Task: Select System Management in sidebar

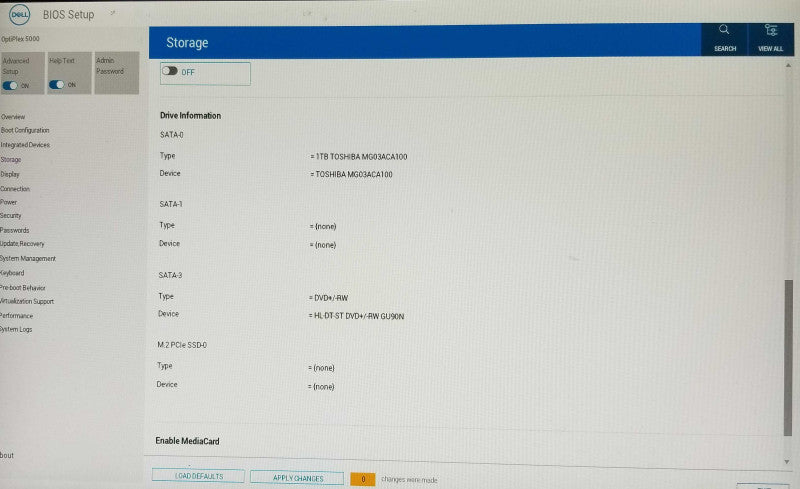Action: tap(28, 259)
